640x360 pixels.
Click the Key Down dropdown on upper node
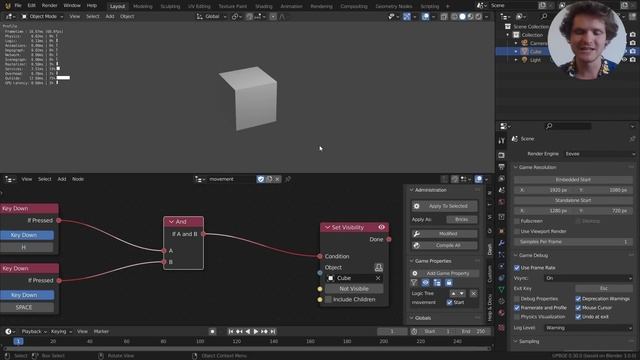point(27,235)
